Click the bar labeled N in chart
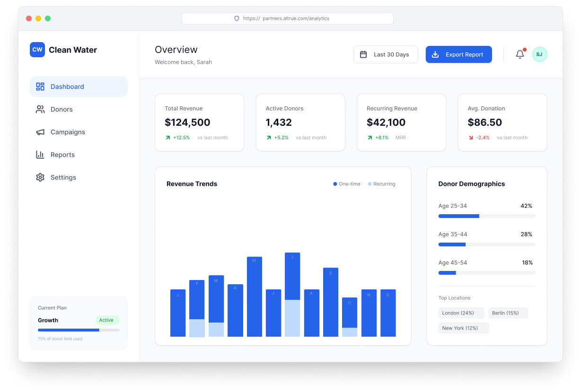The image size is (581, 392). click(x=369, y=313)
